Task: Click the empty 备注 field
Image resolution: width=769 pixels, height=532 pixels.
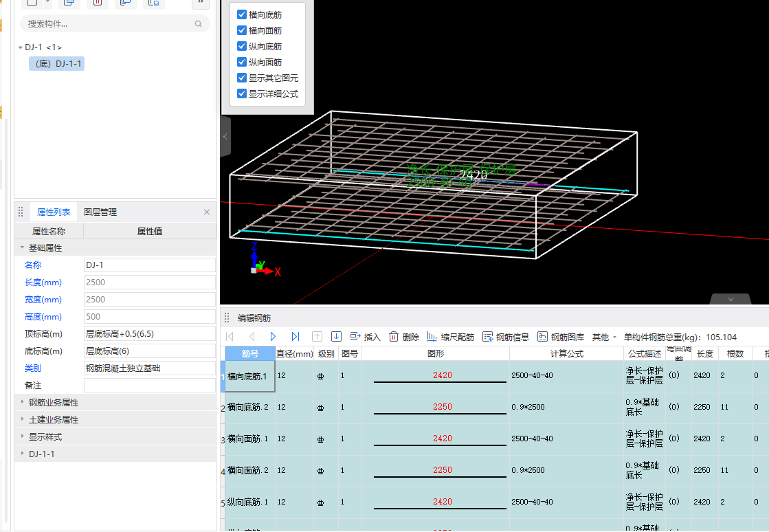Action: [150, 386]
